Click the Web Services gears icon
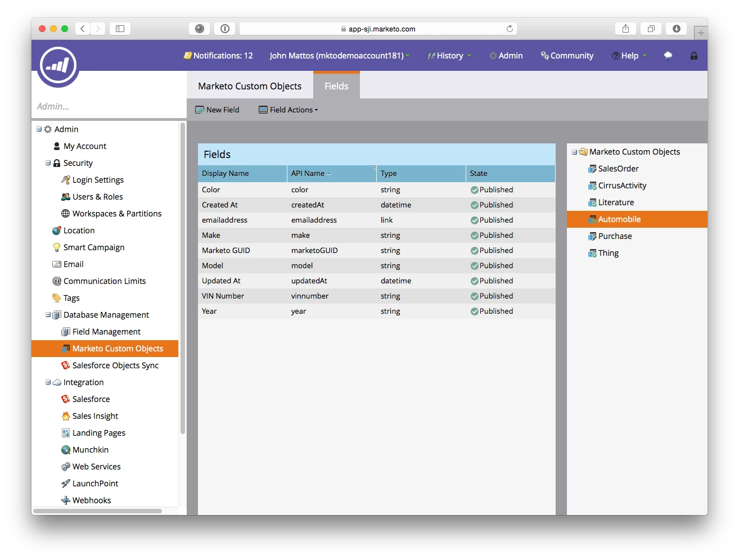Image resolution: width=739 pixels, height=560 pixels. (66, 467)
